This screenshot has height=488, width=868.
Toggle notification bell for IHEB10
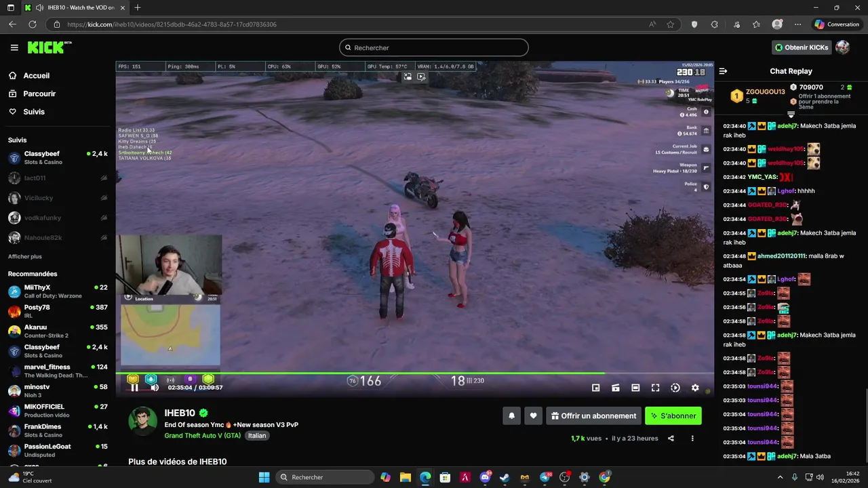512,416
